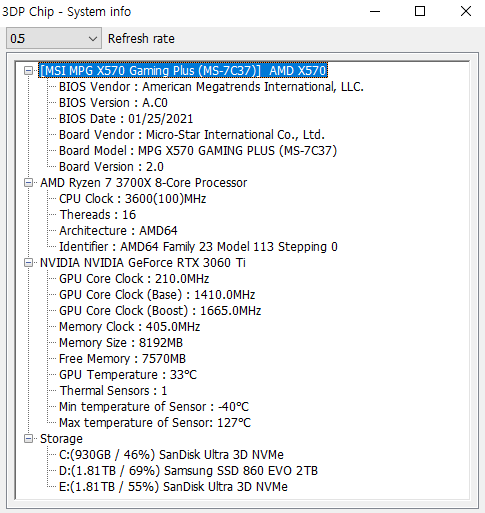Select Max temperature of Sensor row
485x513 pixels.
155,423
